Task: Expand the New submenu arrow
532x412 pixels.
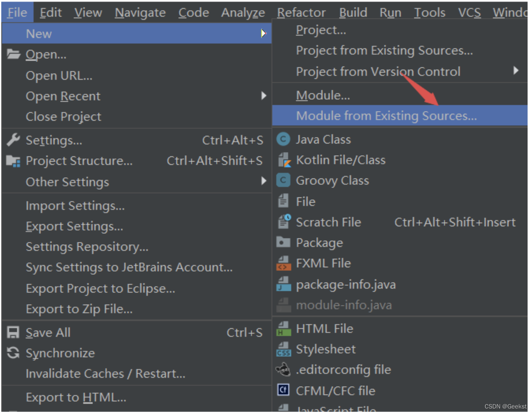Action: pos(263,33)
